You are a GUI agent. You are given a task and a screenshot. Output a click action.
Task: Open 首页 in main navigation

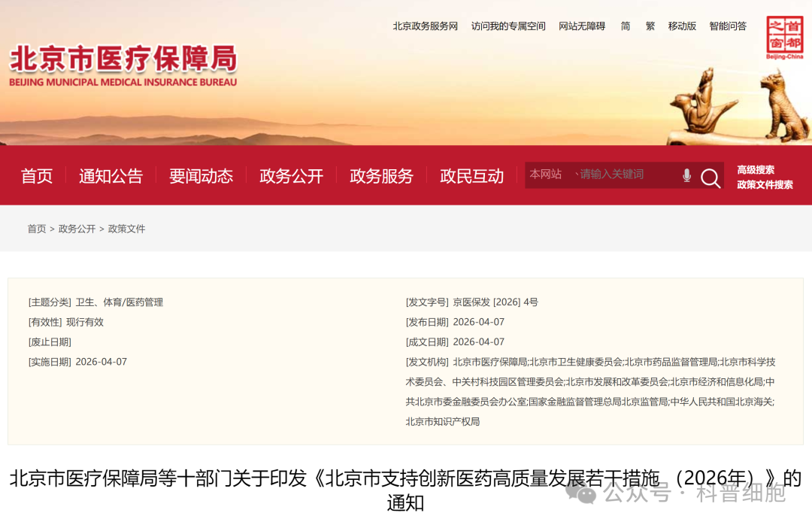coord(37,176)
